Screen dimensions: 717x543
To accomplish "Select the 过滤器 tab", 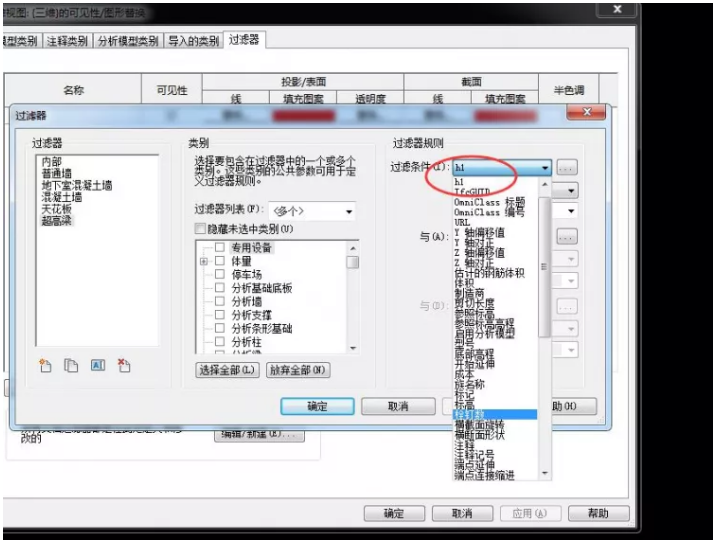I will [244, 40].
